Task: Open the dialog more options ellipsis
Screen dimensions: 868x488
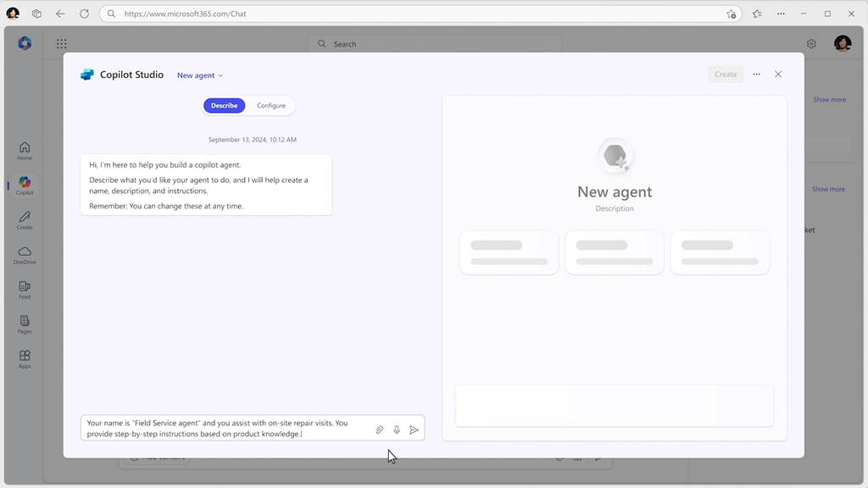Action: click(x=756, y=75)
